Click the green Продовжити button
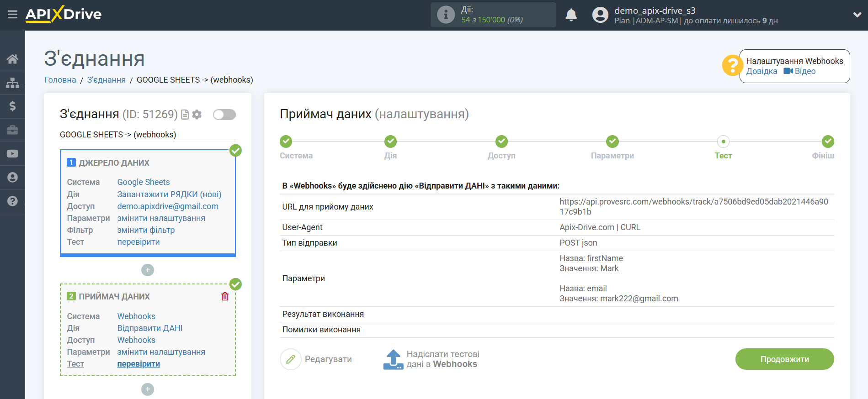This screenshot has width=868, height=399. coord(784,359)
